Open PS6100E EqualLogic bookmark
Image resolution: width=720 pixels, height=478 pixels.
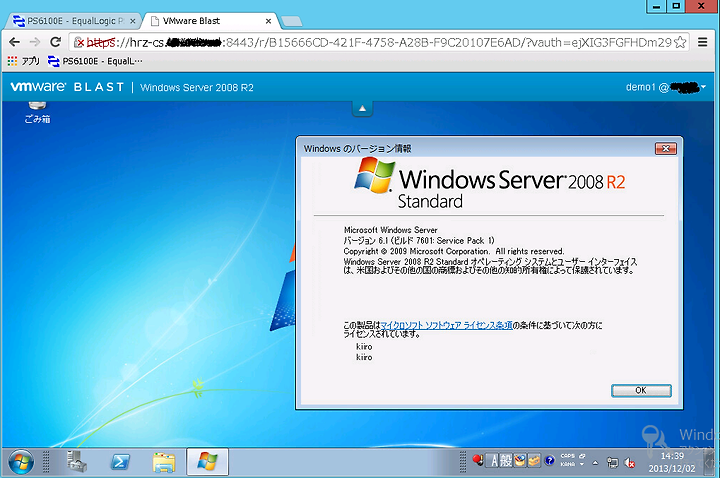click(x=95, y=61)
